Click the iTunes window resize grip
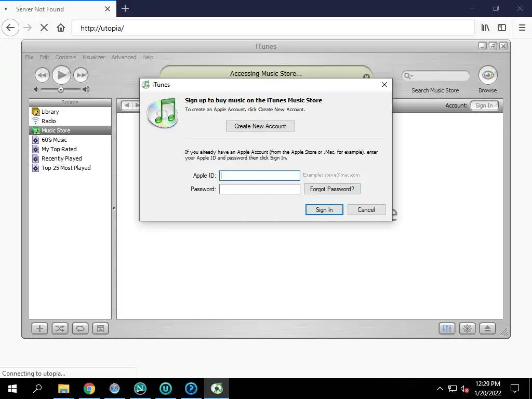 pyautogui.click(x=504, y=332)
